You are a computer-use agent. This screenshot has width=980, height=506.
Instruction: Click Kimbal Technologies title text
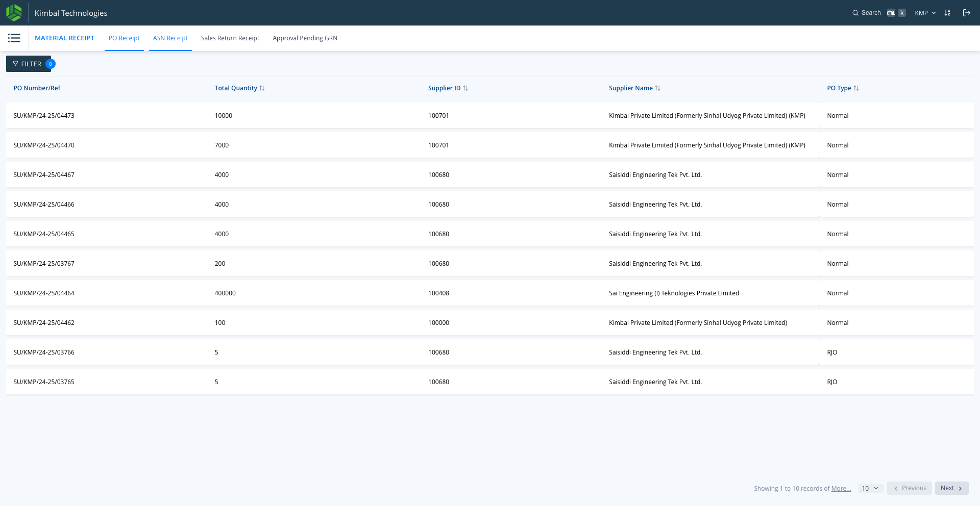click(x=71, y=13)
